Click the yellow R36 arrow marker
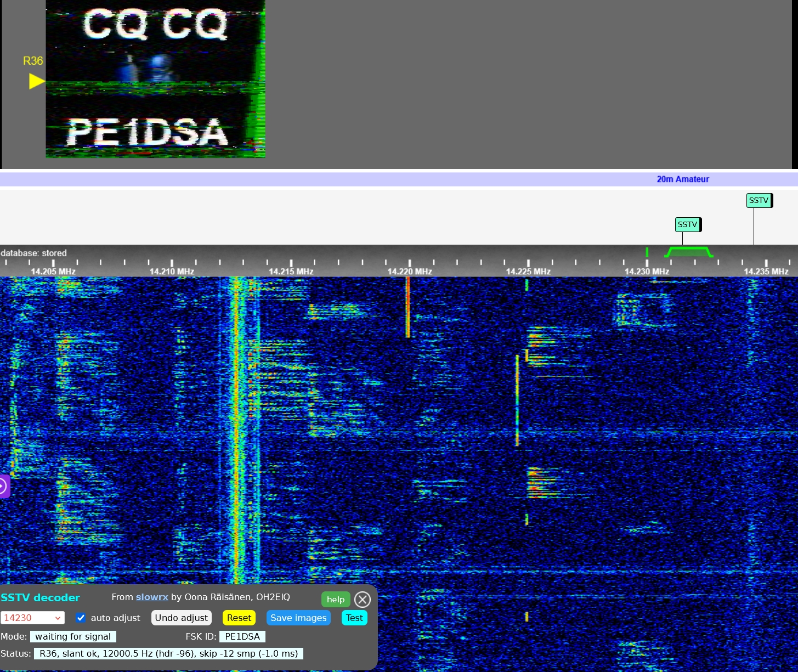This screenshot has width=798, height=672. pyautogui.click(x=37, y=81)
